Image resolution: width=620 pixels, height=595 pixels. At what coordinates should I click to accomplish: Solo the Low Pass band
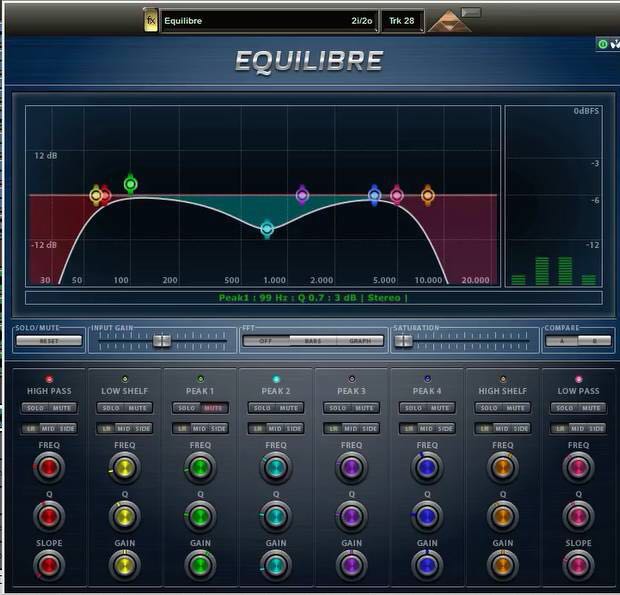[565, 408]
